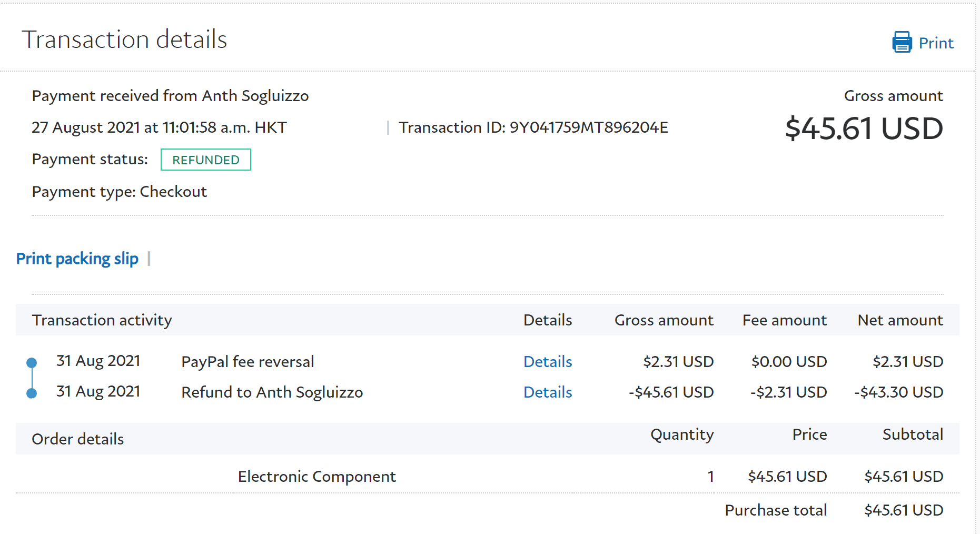Click the Transaction ID value
This screenshot has height=534, width=980.
(589, 127)
